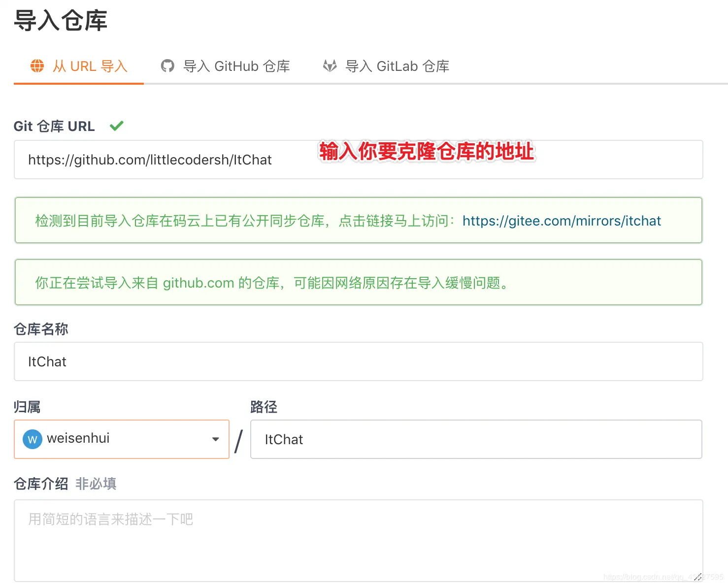Open the weisenhui owner dropdown

[x=122, y=439]
